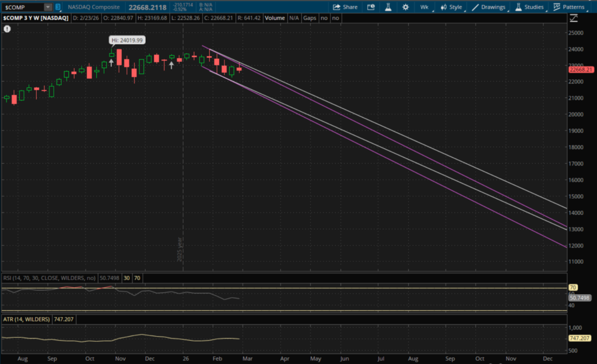Click the Hi: 24019.99 price bubble

coord(127,40)
